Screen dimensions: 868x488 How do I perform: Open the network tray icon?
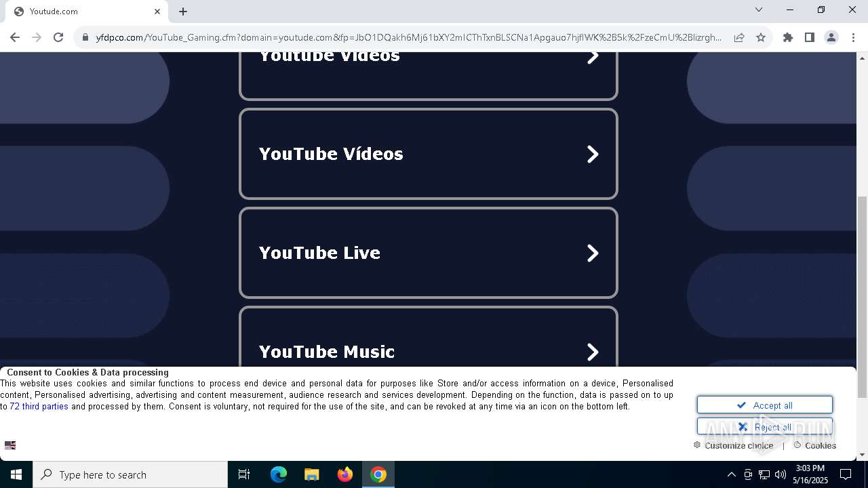pyautogui.click(x=764, y=474)
